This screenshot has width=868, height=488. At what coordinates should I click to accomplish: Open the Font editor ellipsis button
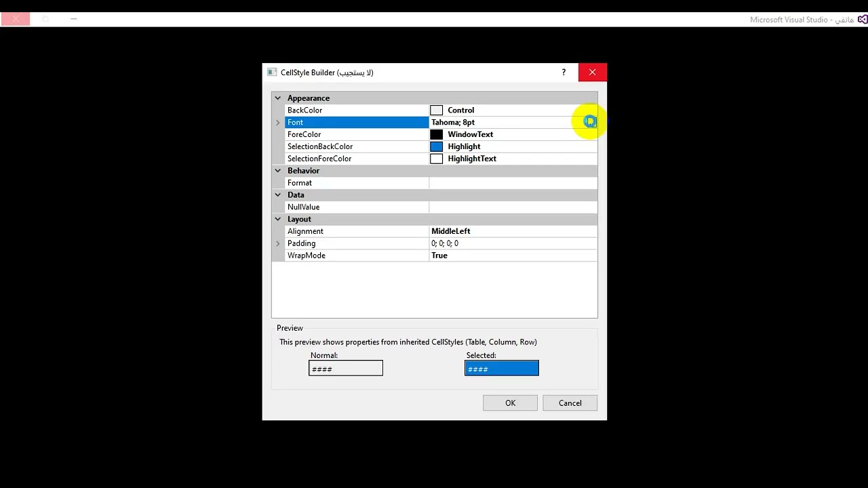tap(591, 122)
